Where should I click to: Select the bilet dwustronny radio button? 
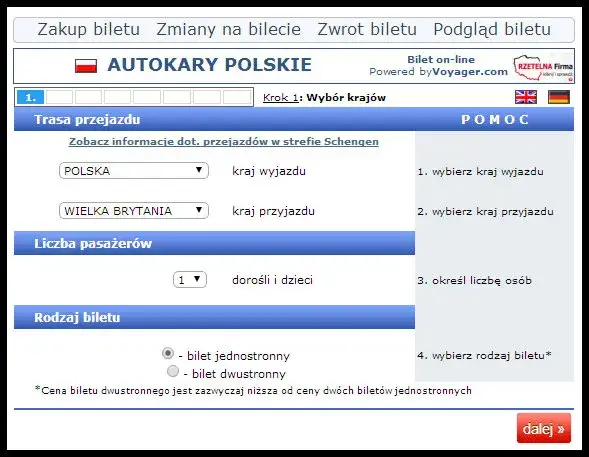(172, 371)
